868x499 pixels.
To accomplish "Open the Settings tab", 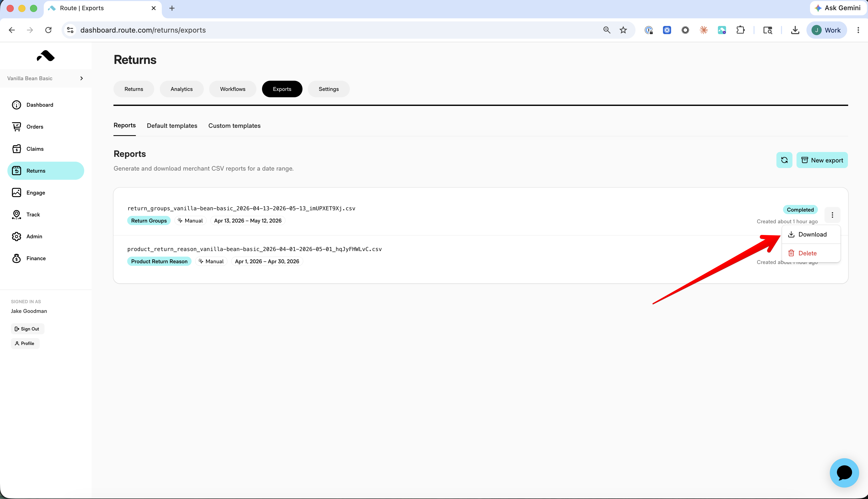I will pyautogui.click(x=329, y=89).
